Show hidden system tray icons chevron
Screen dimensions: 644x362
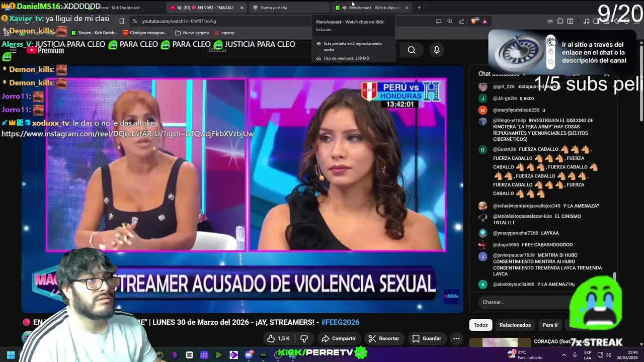point(563,355)
